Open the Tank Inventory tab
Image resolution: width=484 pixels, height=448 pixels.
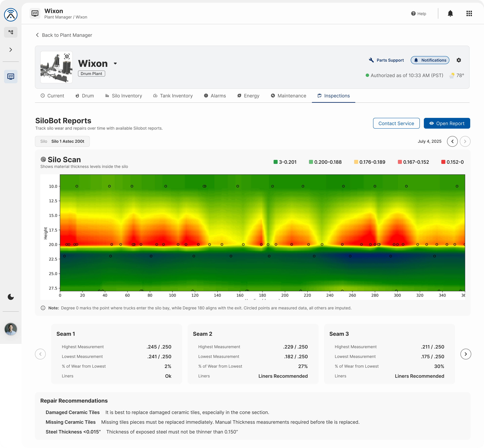pos(173,96)
